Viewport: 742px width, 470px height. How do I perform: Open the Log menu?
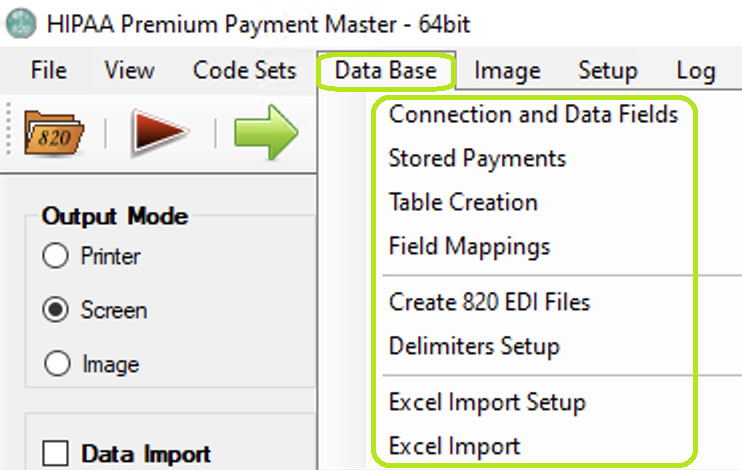pyautogui.click(x=696, y=71)
